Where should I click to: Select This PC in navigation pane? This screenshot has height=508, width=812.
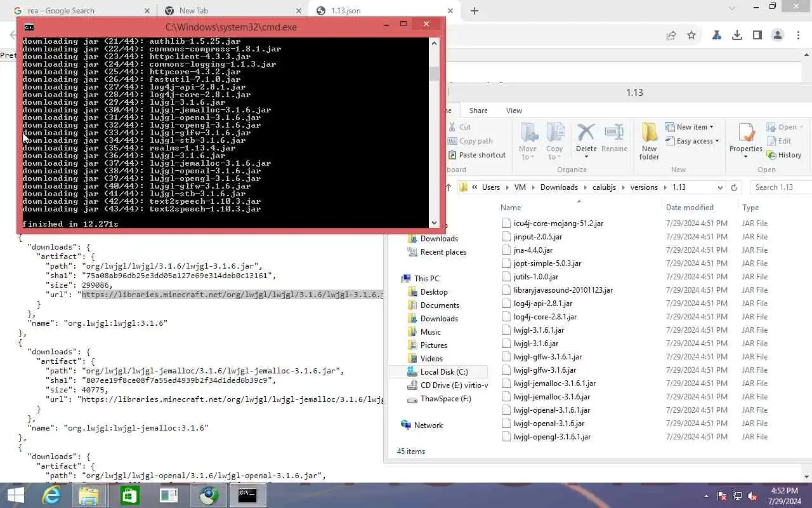[426, 279]
